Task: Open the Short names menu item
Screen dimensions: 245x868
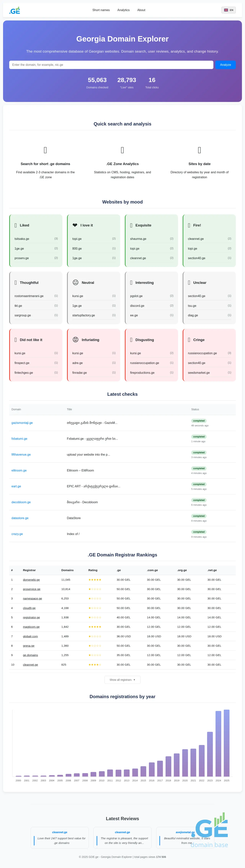Action: tap(101, 10)
